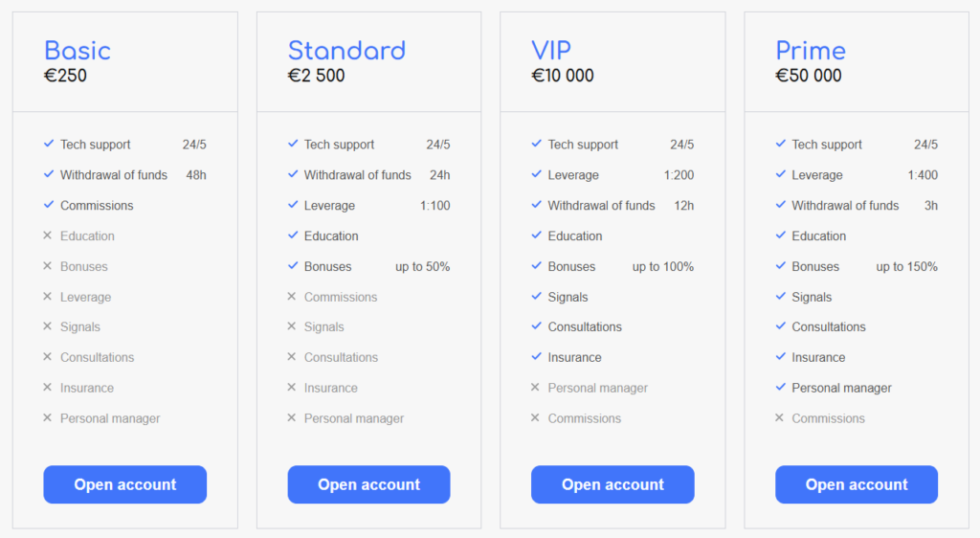Click the 1:400 leverage value in Prime
This screenshot has height=538, width=980.
point(923,175)
